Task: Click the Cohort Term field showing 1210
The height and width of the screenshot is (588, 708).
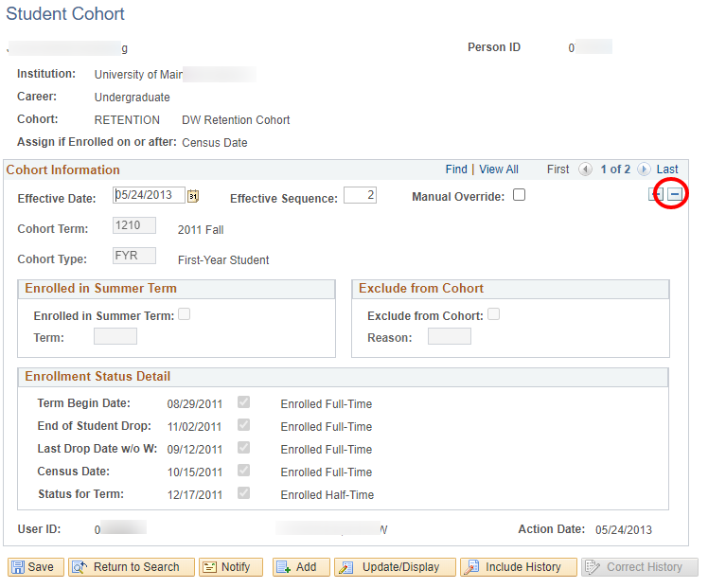Action: click(x=134, y=225)
